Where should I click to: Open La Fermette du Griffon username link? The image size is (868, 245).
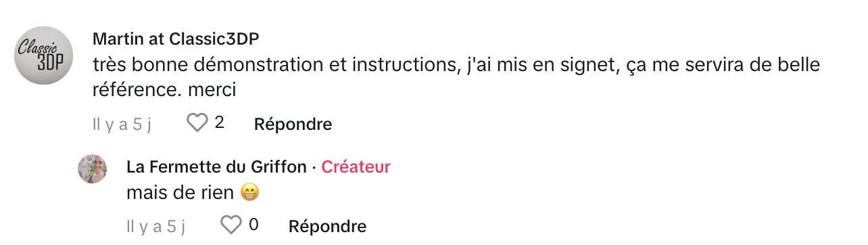(x=216, y=166)
